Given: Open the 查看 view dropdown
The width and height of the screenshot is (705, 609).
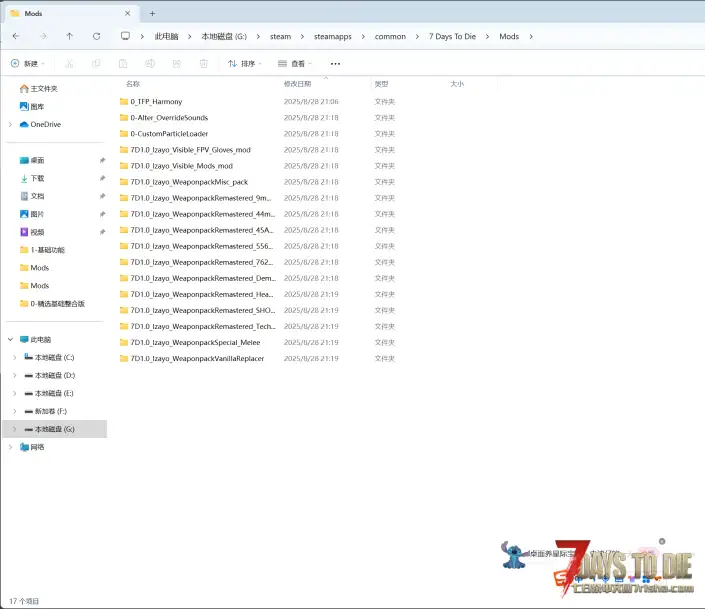Looking at the screenshot, I should click(x=295, y=63).
